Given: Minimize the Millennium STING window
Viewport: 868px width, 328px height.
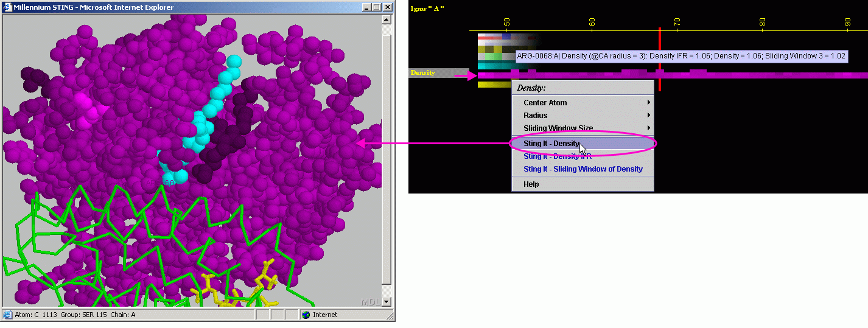Looking at the screenshot, I should [366, 7].
